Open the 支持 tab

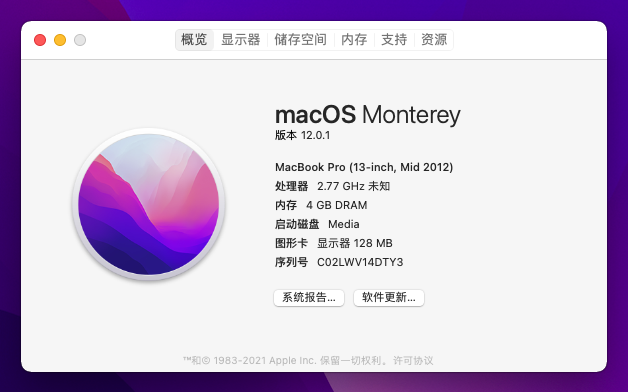coord(394,40)
